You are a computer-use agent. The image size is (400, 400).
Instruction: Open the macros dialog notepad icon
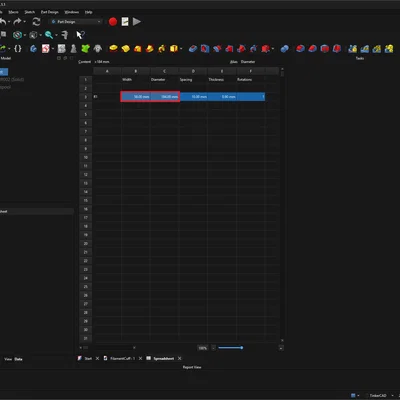coord(125,22)
